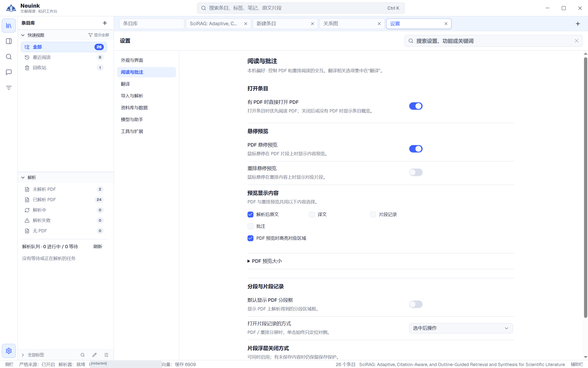Open 工具与扩展 settings category
The width and height of the screenshot is (588, 368).
(146, 131)
